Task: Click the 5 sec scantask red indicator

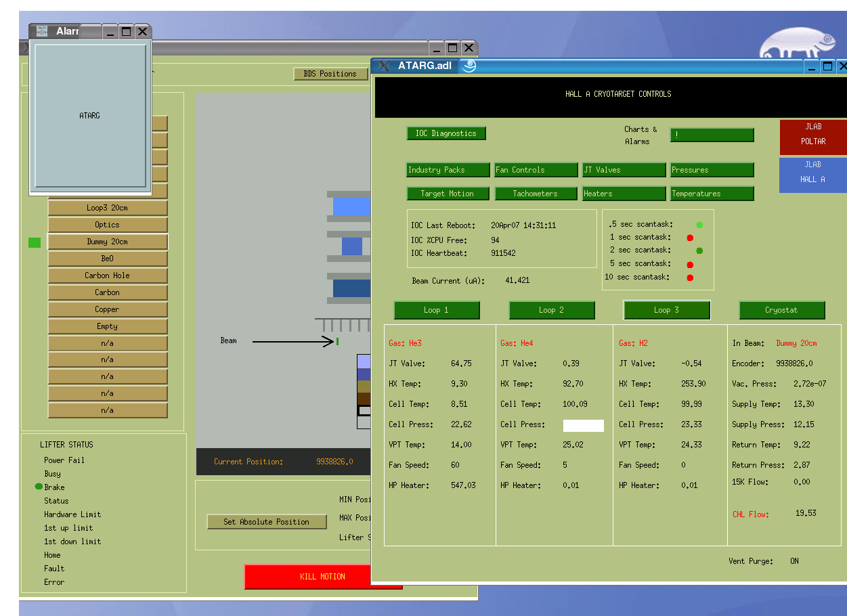Action: point(690,264)
